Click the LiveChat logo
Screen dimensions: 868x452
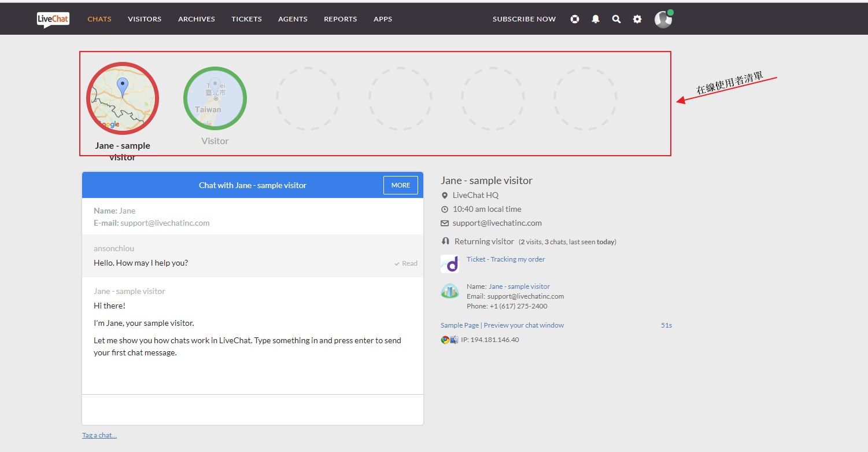[x=53, y=19]
